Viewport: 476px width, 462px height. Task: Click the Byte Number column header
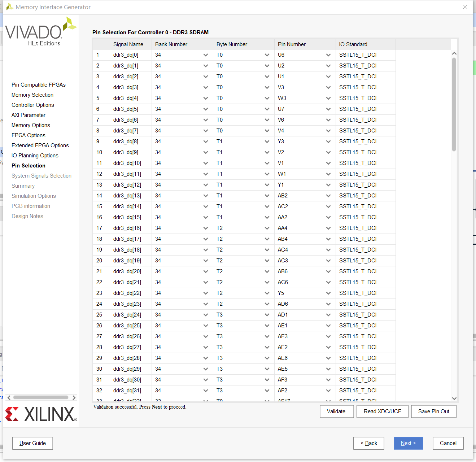(x=244, y=44)
